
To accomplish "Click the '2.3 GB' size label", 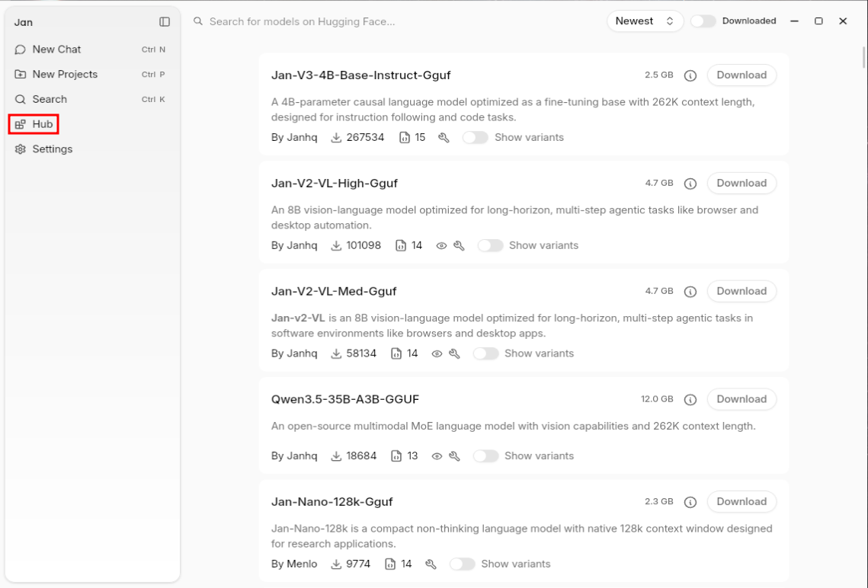I will (x=658, y=502).
